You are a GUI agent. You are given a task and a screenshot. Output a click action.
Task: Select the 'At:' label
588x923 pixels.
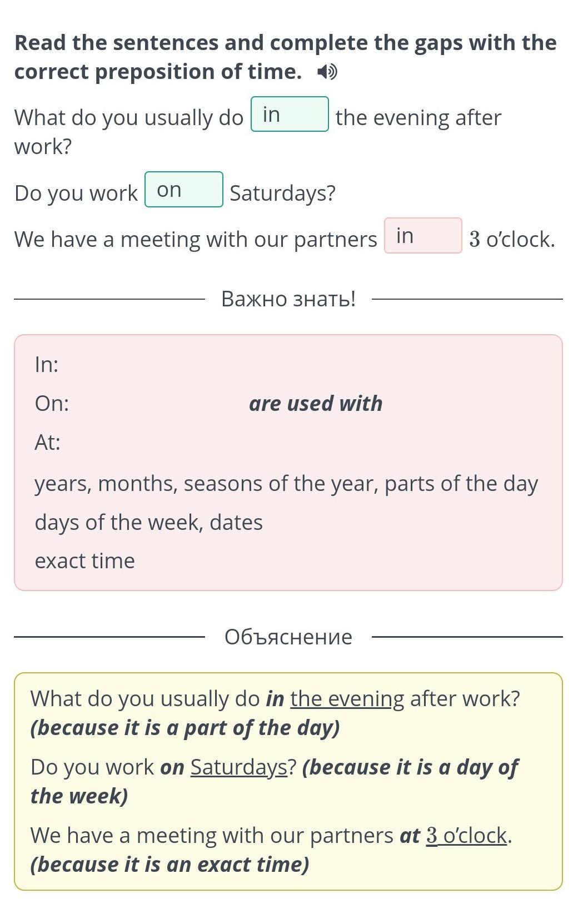[48, 443]
